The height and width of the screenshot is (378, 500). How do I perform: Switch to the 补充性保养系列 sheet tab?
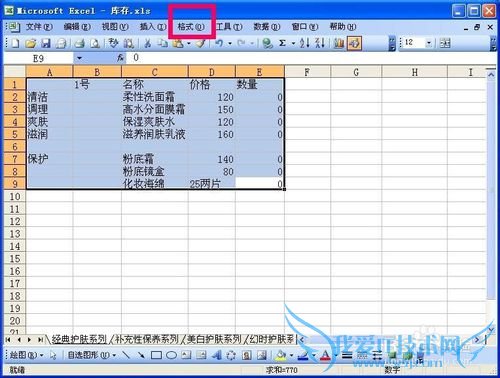[x=146, y=339]
